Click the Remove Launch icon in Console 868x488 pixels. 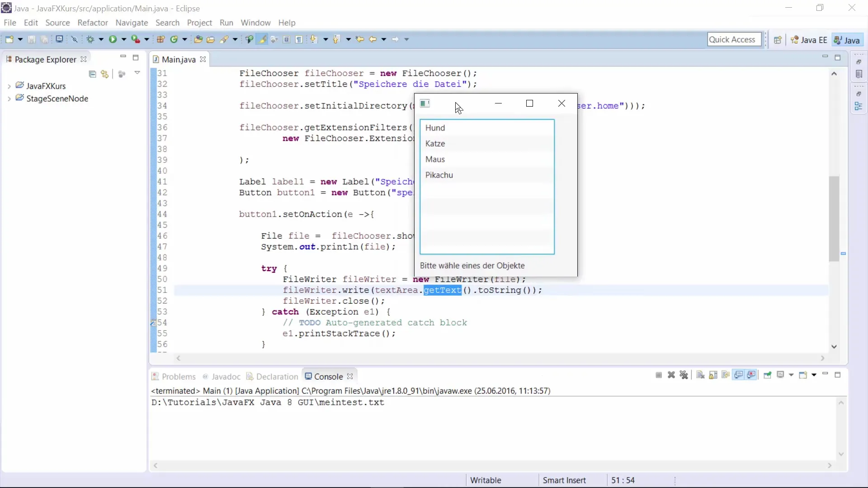671,375
